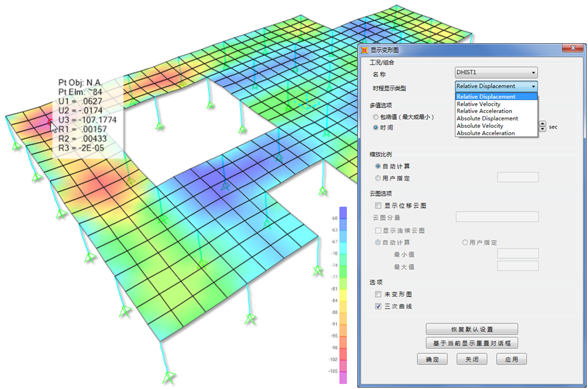Choose Relative Acceleration option

point(484,111)
